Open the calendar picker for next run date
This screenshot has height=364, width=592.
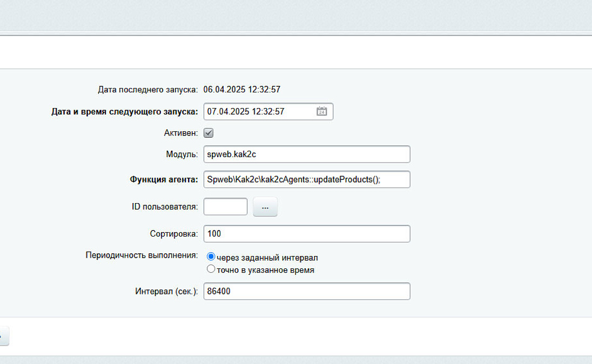[x=321, y=111]
